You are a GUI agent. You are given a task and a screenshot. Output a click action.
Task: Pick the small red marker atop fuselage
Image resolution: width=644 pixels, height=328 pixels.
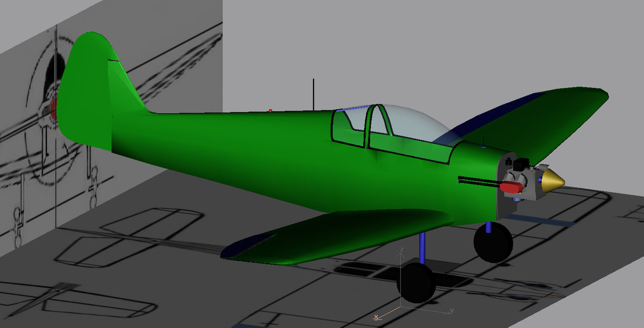(270, 110)
